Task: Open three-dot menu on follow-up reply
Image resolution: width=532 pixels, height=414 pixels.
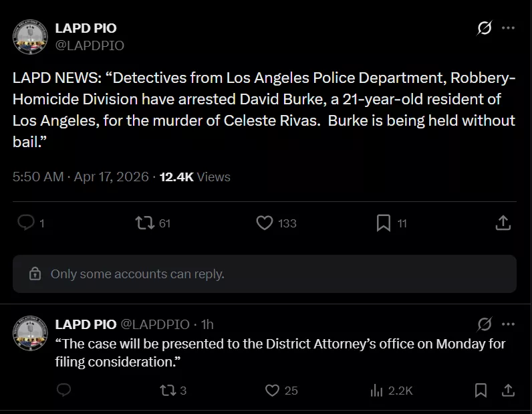Action: point(508,324)
